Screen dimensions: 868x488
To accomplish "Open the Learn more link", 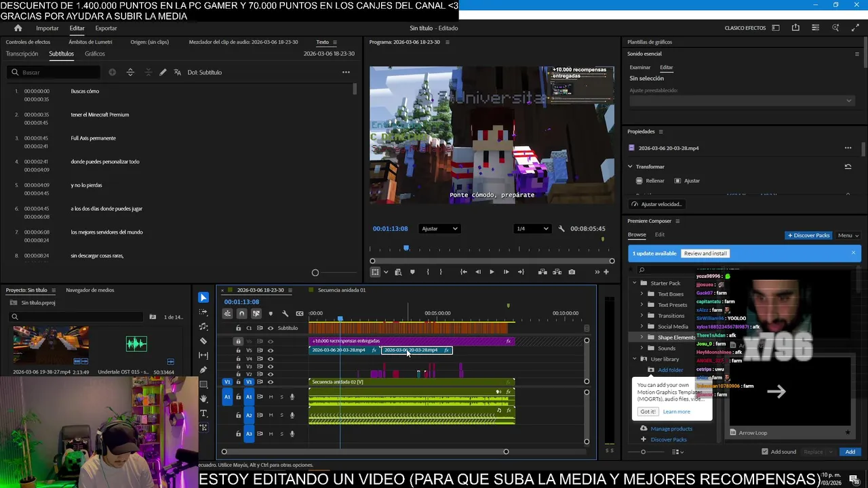I will [676, 411].
